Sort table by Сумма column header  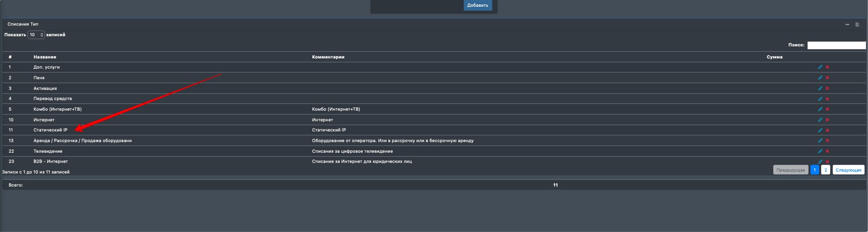(x=774, y=57)
